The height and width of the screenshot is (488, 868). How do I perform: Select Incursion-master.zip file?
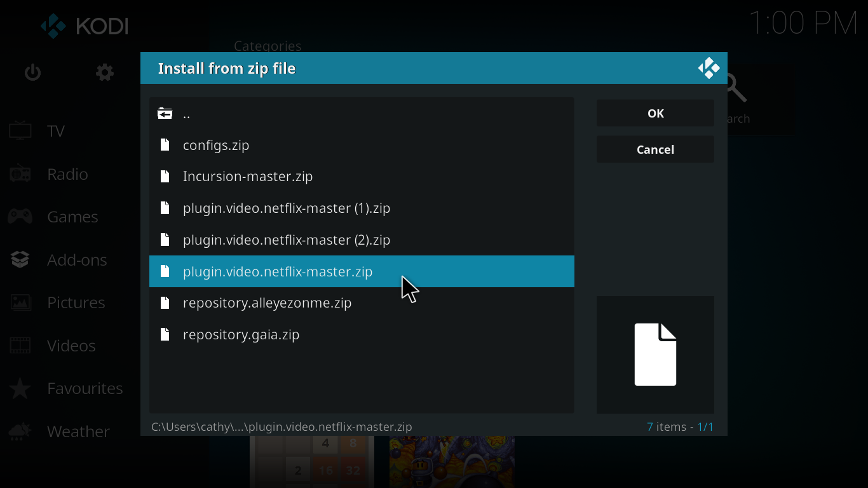[x=362, y=176]
